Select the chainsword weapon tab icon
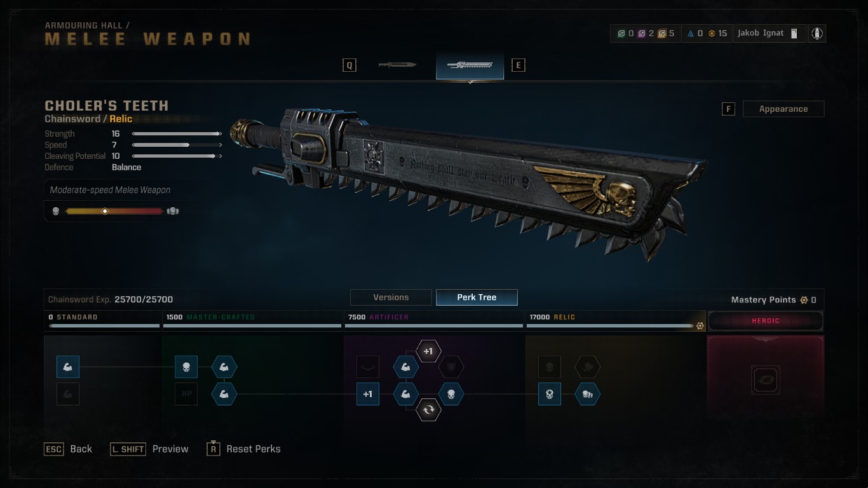 [470, 65]
